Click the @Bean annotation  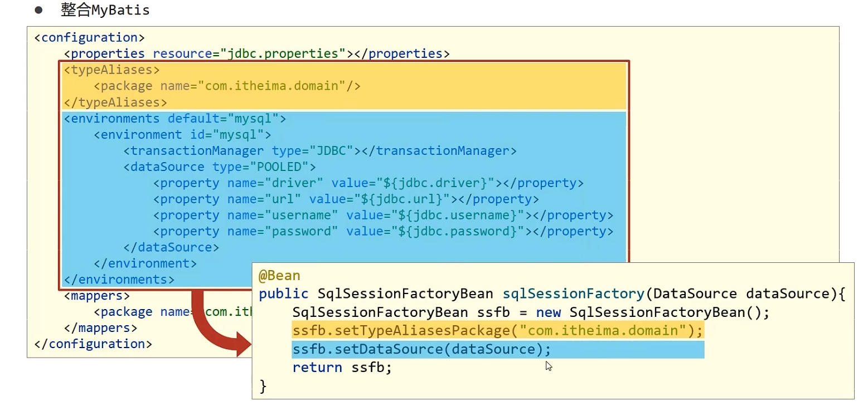pos(279,276)
